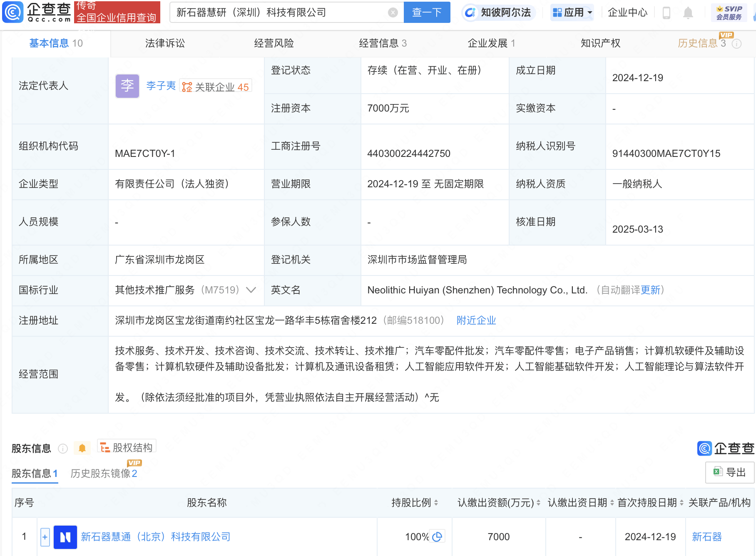The image size is (756, 556).
Task: Click establishment date 2024-12-19 in 成立日期 row
Action: coord(637,78)
